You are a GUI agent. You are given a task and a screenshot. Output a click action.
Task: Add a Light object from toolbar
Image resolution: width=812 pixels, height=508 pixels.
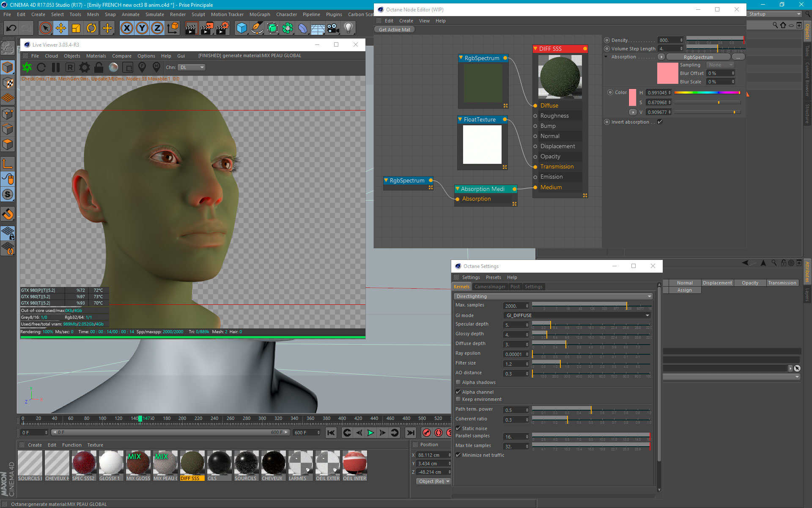348,28
